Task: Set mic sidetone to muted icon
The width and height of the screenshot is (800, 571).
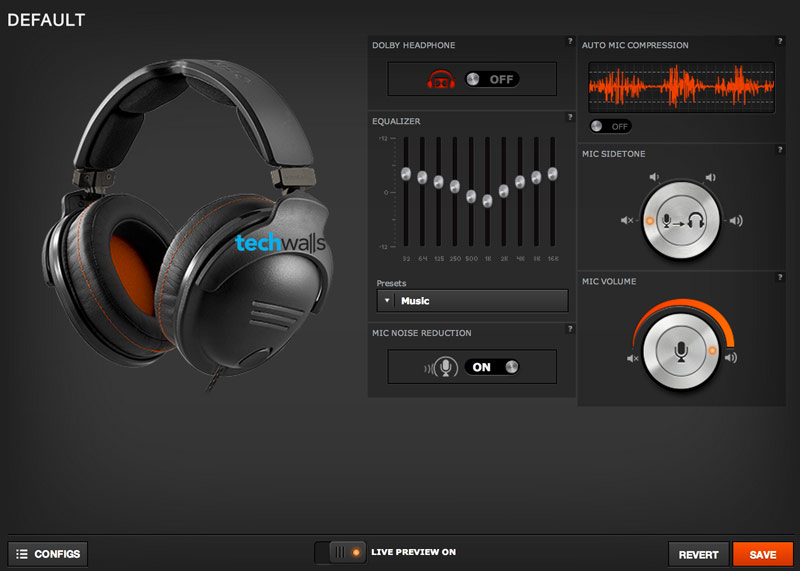Action: point(627,220)
